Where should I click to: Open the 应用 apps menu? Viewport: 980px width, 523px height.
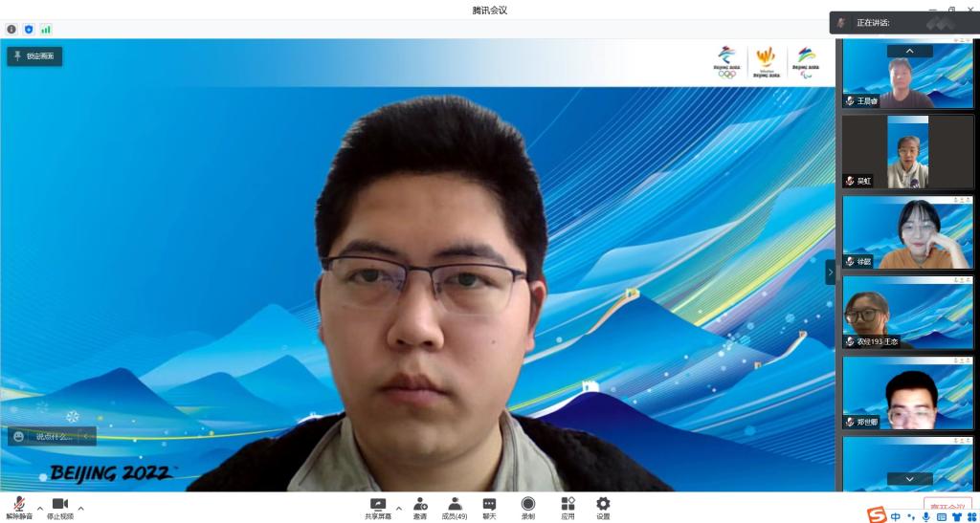pyautogui.click(x=568, y=508)
